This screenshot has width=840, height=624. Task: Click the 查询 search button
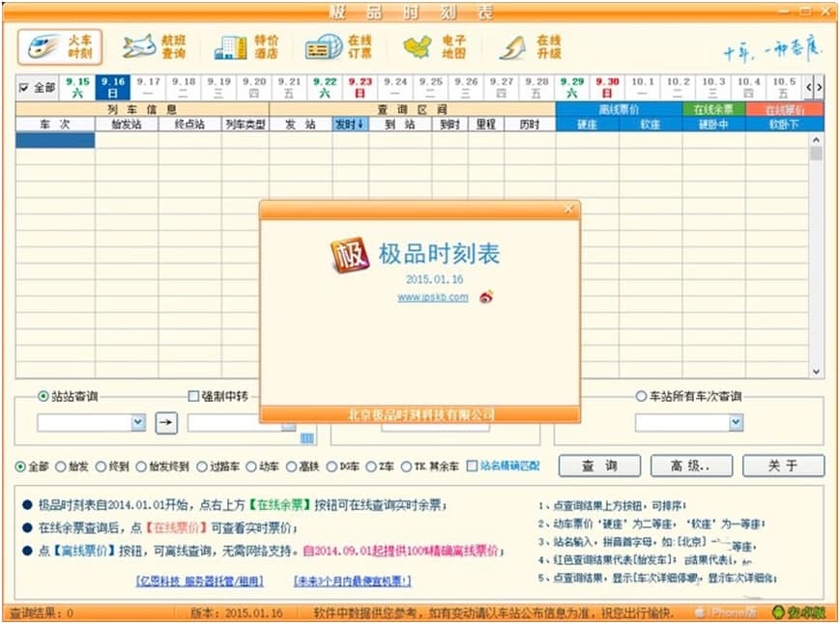[599, 466]
